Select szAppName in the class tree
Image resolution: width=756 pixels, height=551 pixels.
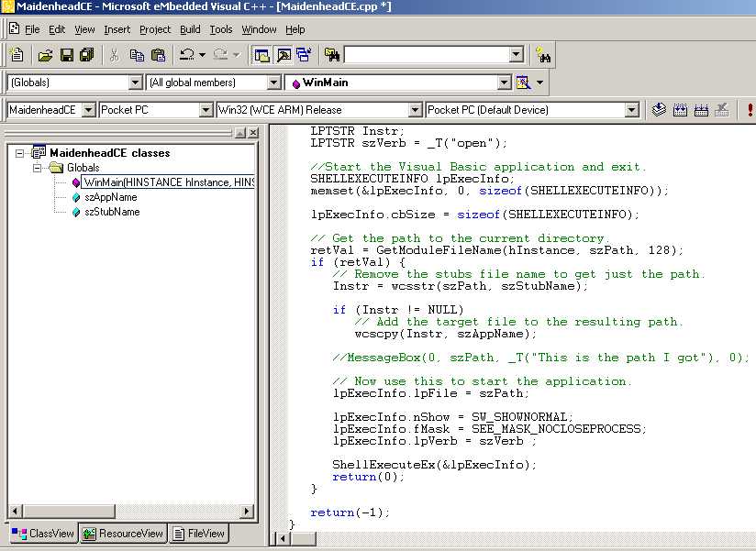tap(110, 197)
